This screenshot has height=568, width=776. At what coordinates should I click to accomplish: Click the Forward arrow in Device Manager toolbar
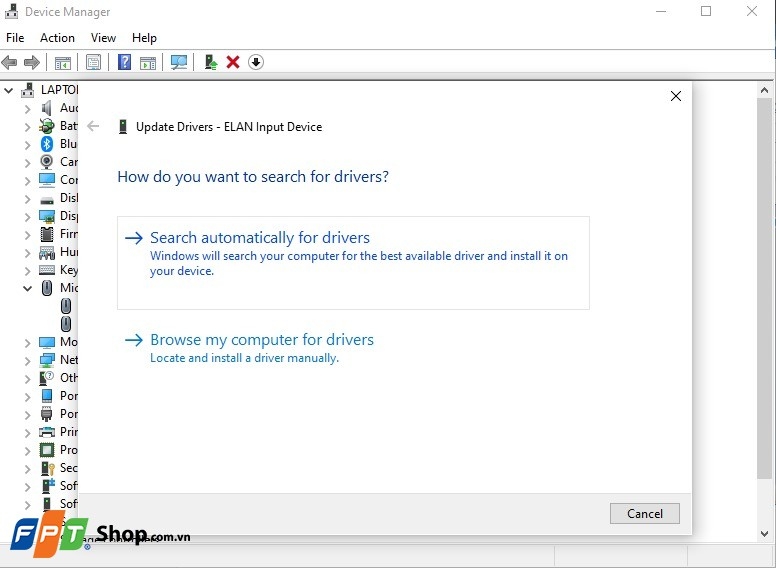pos(32,62)
